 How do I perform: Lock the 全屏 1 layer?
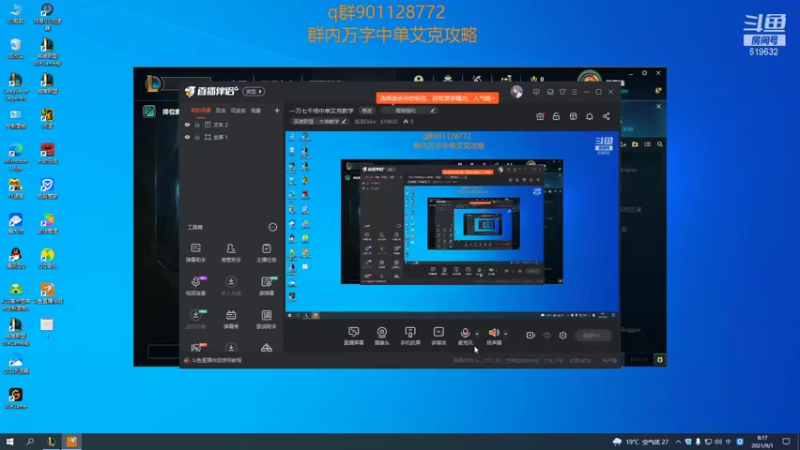pyautogui.click(x=197, y=137)
